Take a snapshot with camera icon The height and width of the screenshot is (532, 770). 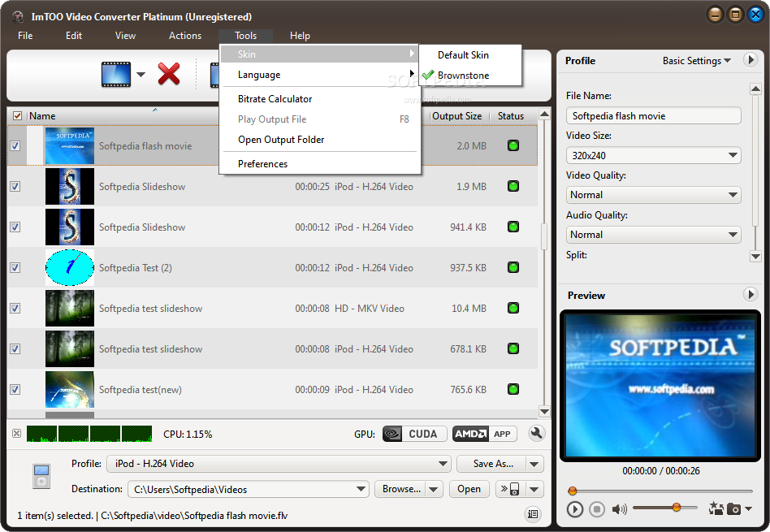point(733,509)
